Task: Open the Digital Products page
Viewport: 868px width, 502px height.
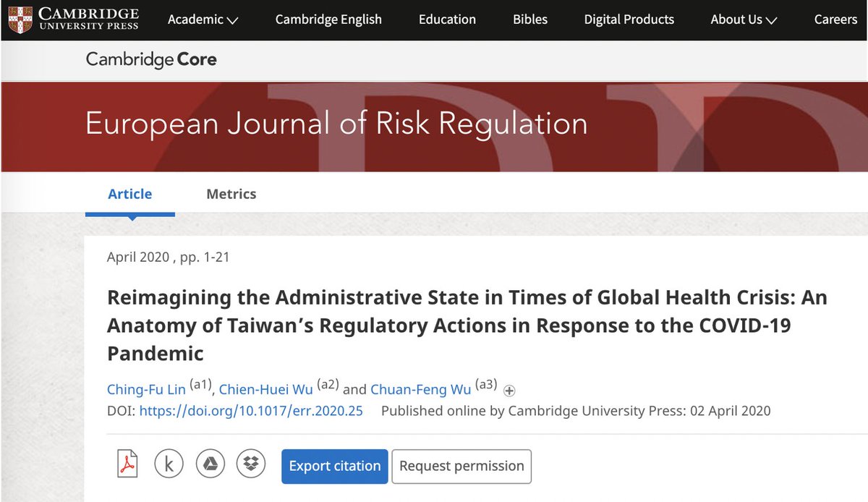Action: pos(629,20)
